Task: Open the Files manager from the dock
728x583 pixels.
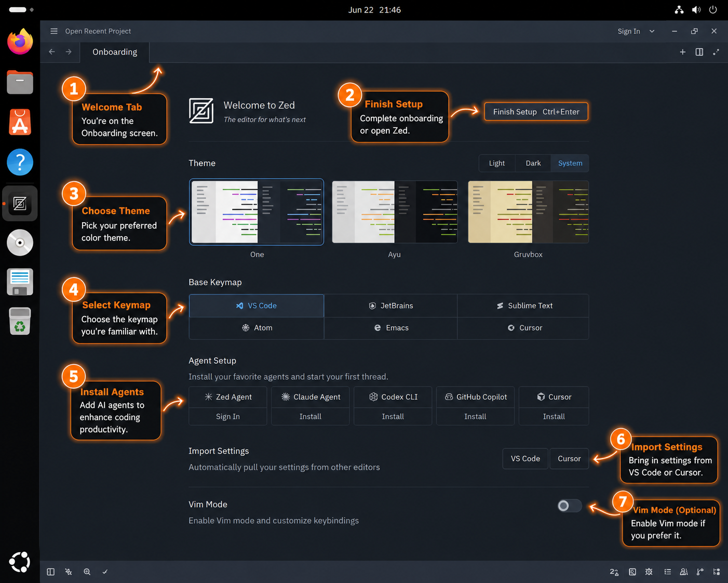Action: pyautogui.click(x=20, y=82)
